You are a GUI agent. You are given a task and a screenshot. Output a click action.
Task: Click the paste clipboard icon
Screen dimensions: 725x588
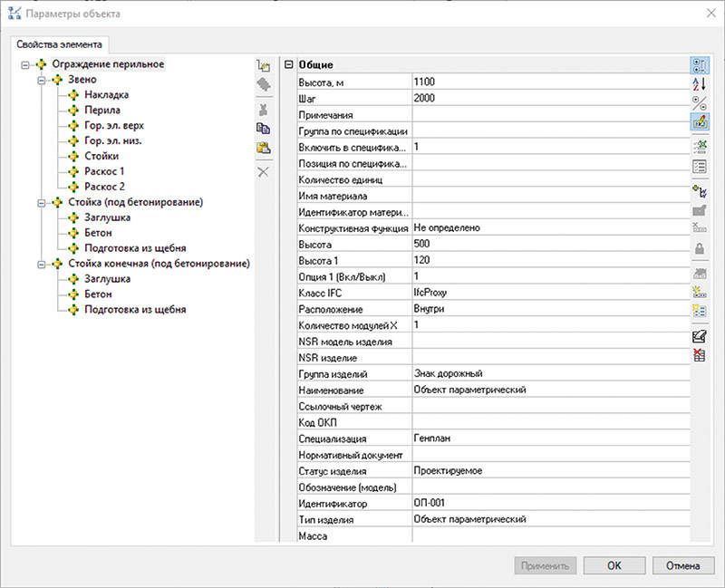[x=264, y=149]
